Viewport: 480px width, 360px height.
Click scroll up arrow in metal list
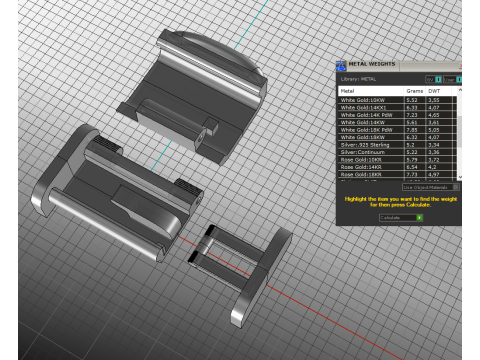coord(460,90)
